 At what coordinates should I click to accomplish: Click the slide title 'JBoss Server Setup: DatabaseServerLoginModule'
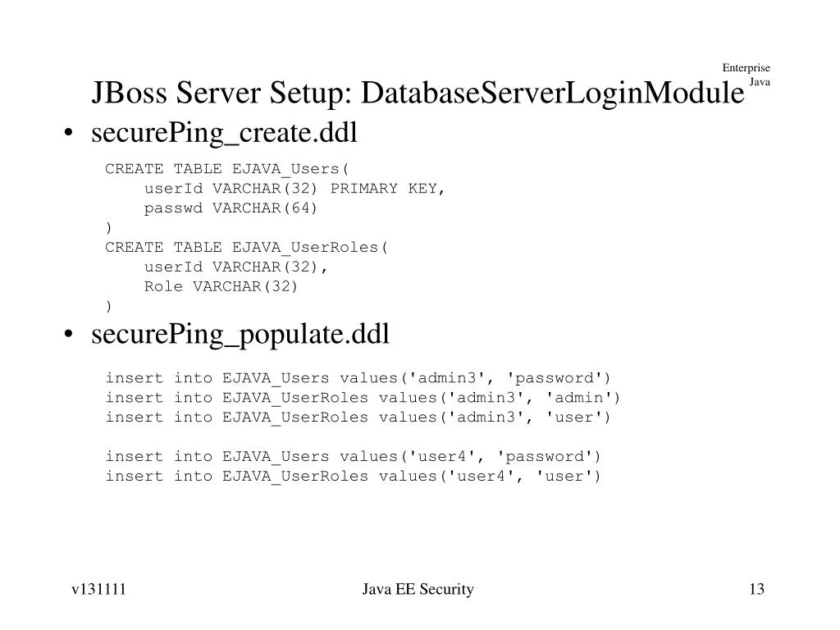coord(418,93)
